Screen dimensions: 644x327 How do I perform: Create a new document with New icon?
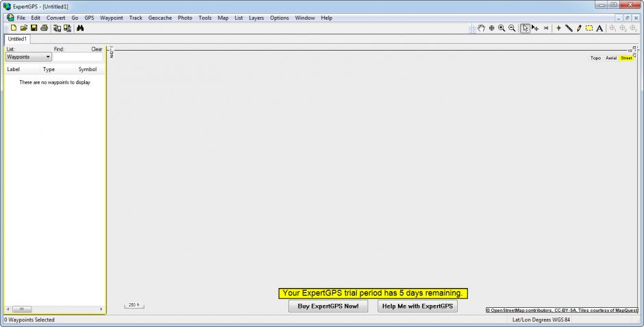(14, 28)
